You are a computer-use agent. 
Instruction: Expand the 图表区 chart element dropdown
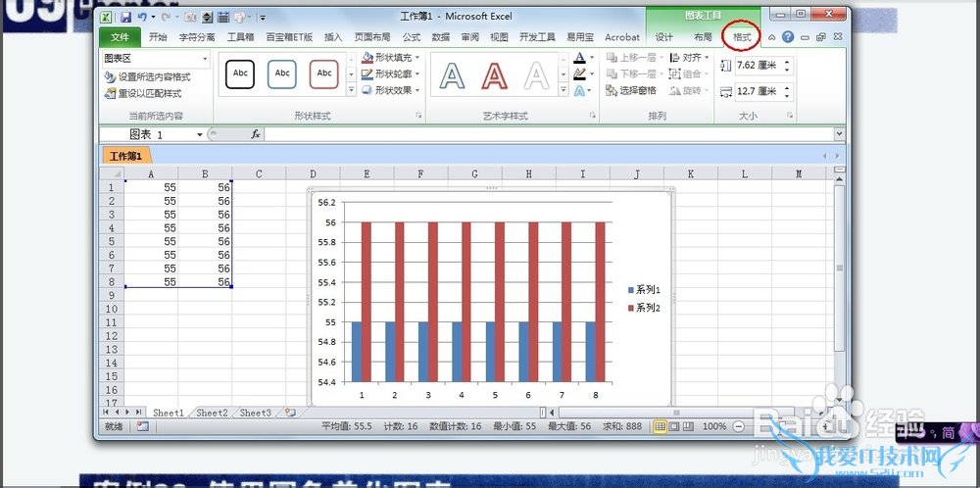205,59
